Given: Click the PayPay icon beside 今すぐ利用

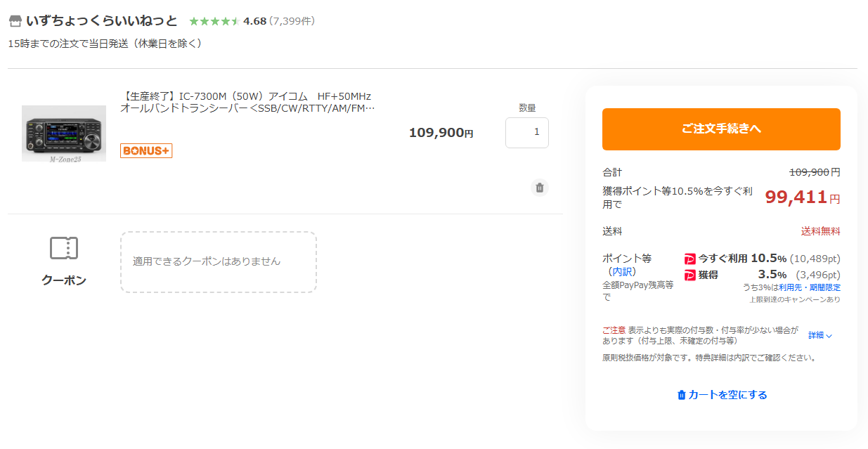Looking at the screenshot, I should 689,259.
